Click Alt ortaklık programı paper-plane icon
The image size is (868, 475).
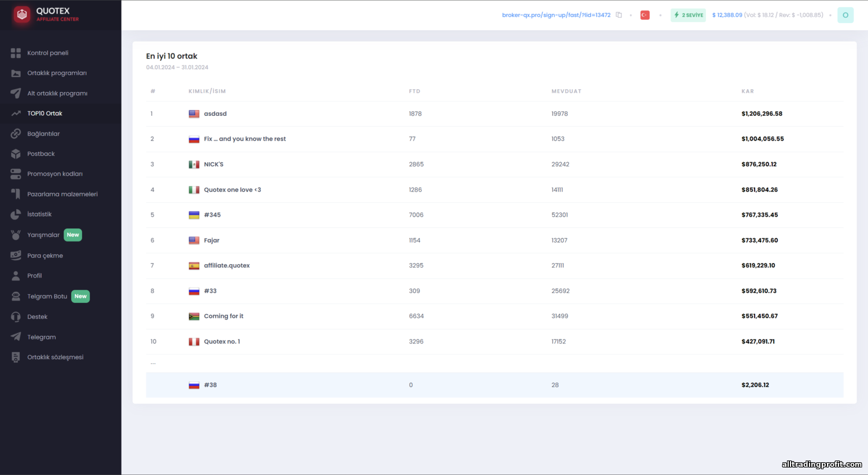point(16,93)
